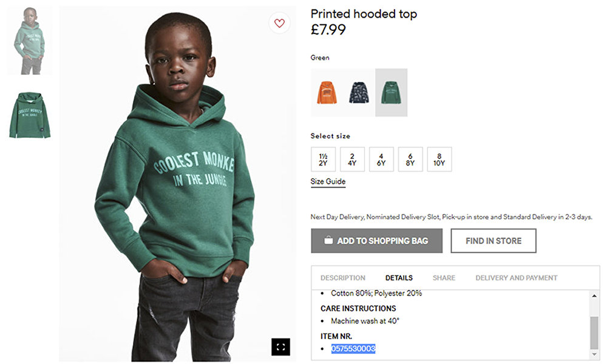Choose size 8-10Y
The height and width of the screenshot is (364, 607).
tap(439, 160)
